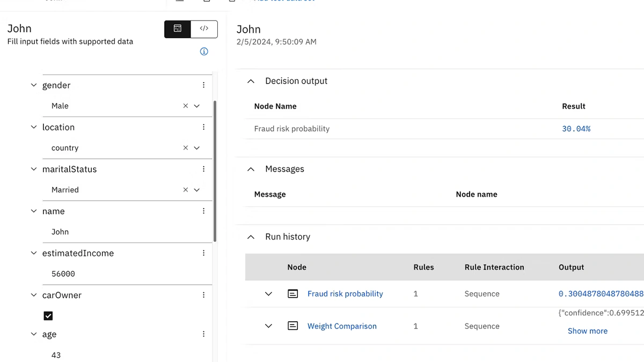Open the maritalStatus field overflow menu
This screenshot has width=644, height=362.
point(203,169)
